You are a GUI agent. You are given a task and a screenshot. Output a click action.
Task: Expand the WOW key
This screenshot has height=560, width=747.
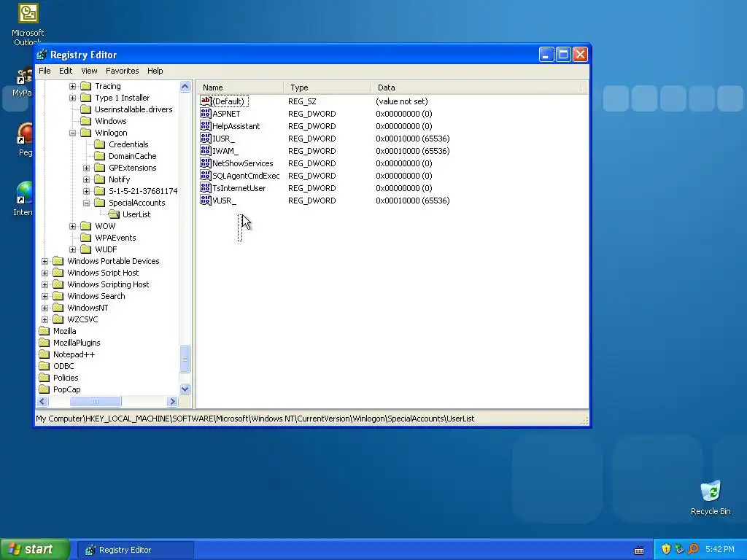coord(72,226)
